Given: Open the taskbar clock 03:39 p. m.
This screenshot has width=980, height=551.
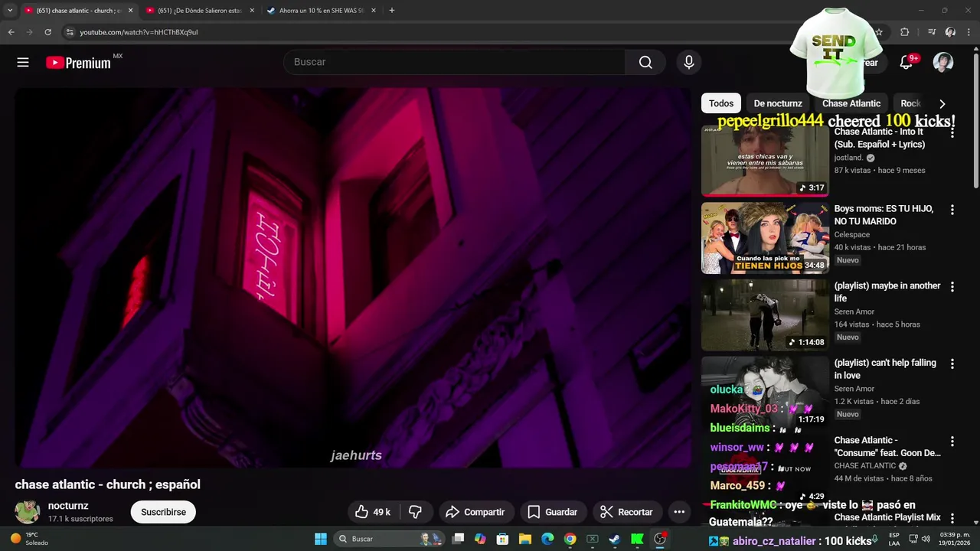Looking at the screenshot, I should coord(955,539).
